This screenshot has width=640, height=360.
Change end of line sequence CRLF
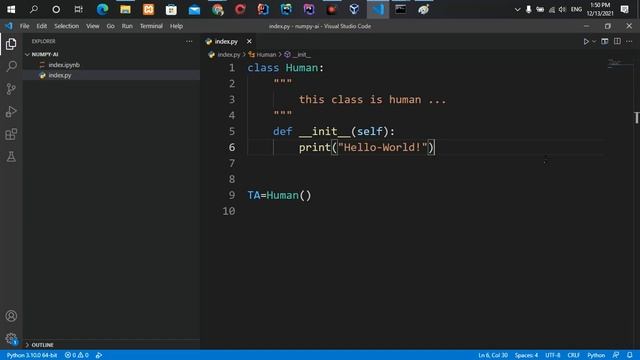tap(573, 355)
